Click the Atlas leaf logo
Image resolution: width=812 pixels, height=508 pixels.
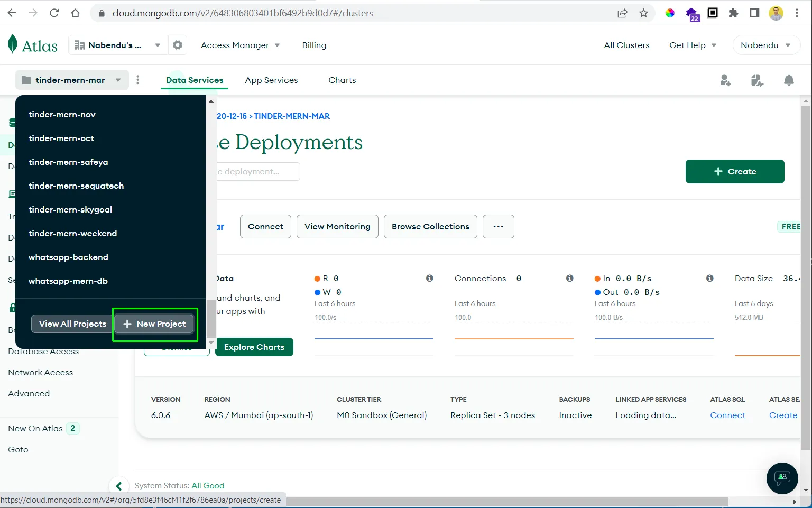13,44
